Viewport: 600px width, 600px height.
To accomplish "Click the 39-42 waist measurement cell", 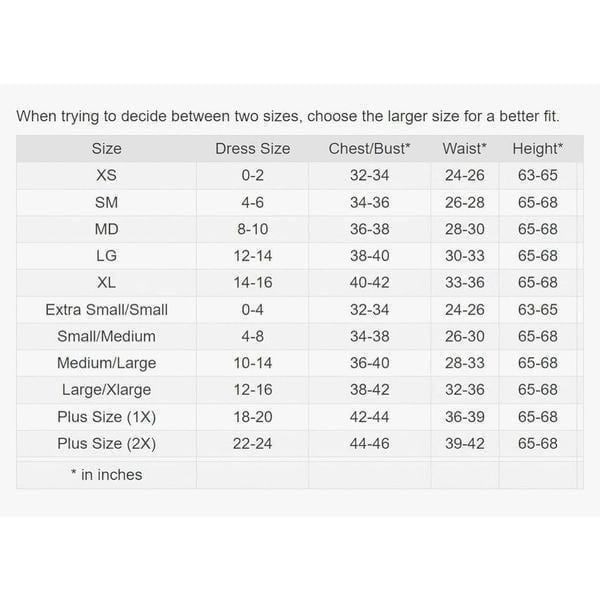I will [x=465, y=443].
